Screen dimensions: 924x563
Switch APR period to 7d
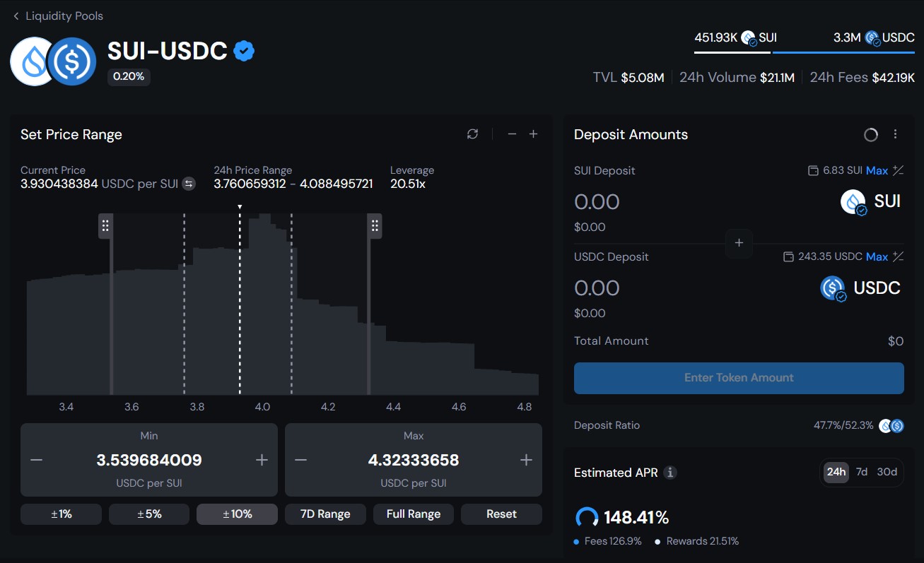click(x=862, y=472)
